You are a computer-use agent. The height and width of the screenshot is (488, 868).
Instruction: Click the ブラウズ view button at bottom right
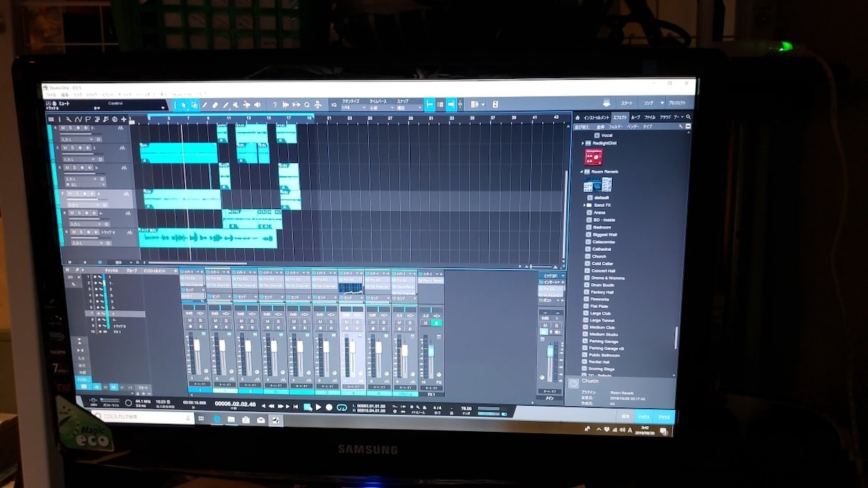[664, 418]
